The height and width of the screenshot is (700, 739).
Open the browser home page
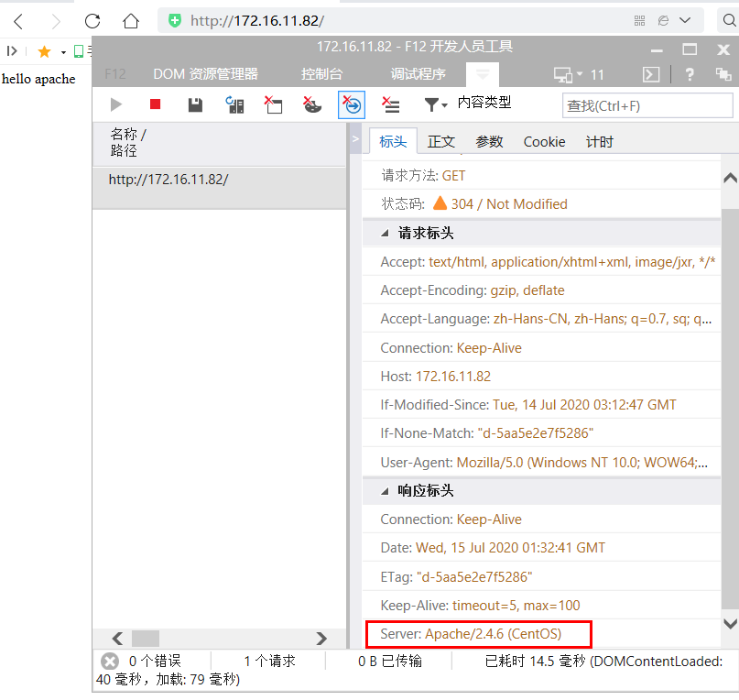click(131, 21)
